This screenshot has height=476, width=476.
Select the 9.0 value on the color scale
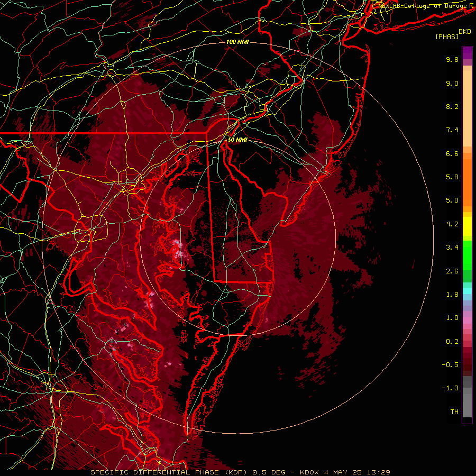(x=452, y=83)
